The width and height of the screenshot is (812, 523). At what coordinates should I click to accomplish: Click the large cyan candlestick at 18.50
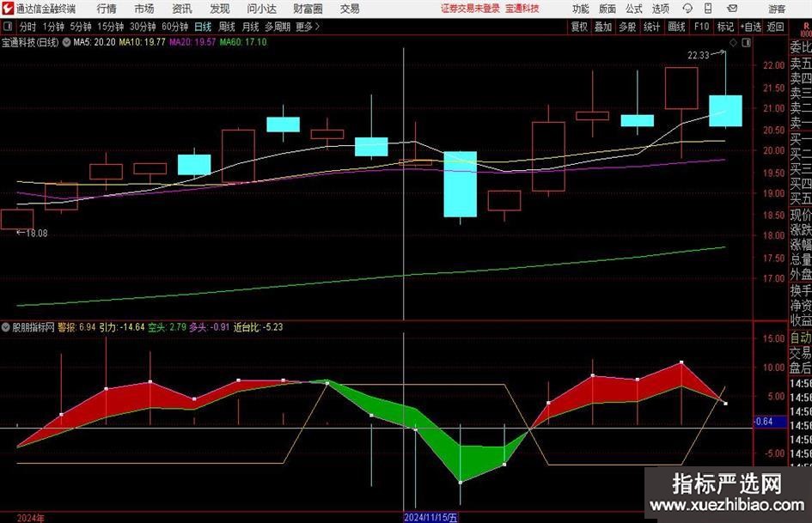461,184
